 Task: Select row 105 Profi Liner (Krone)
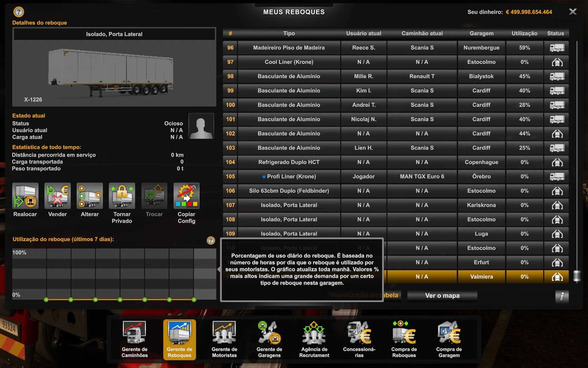coord(289,177)
